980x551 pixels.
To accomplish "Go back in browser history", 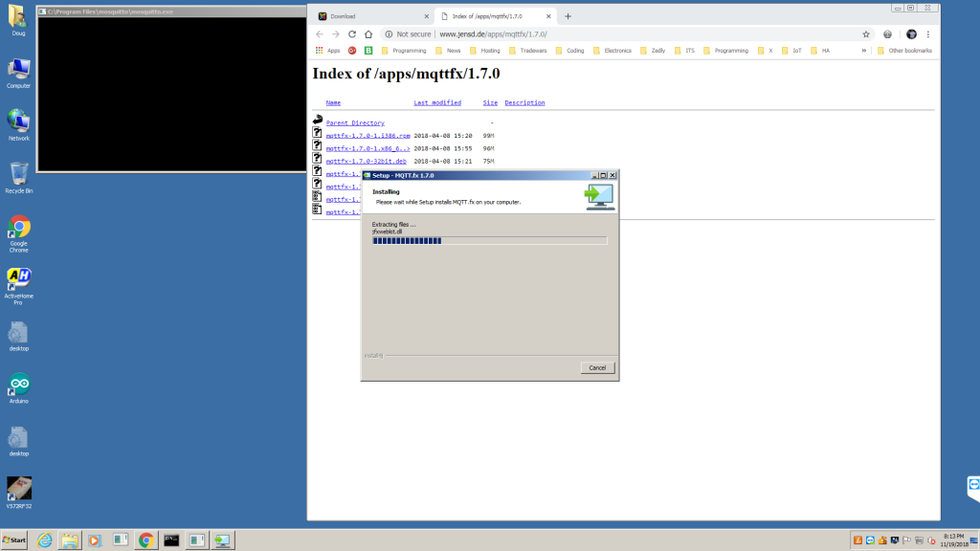I will [x=320, y=34].
